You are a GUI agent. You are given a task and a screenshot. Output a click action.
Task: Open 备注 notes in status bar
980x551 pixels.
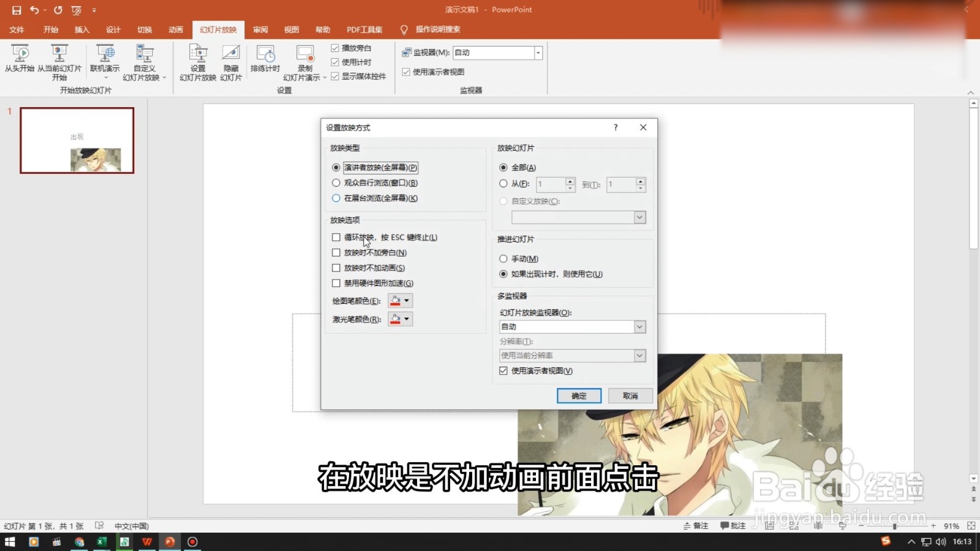point(696,525)
